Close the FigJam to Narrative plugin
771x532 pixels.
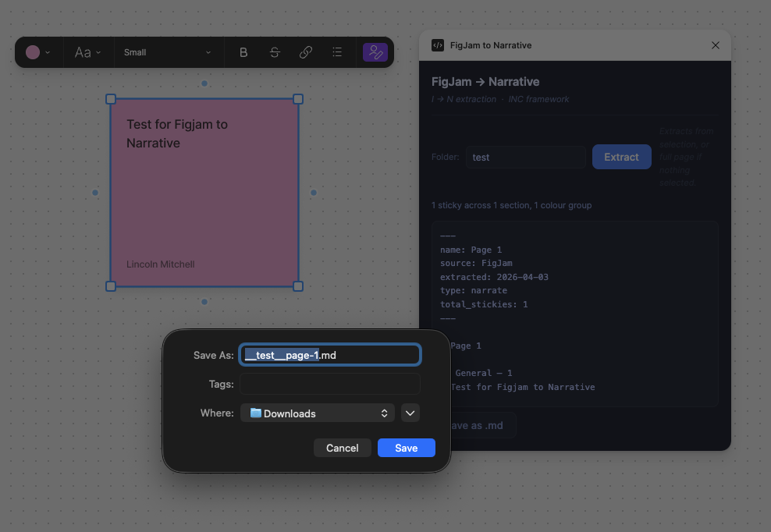tap(716, 45)
